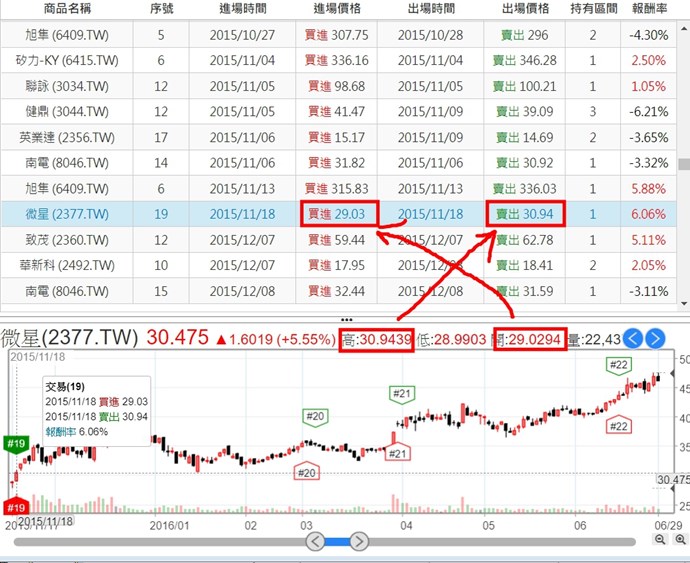690x563 pixels.
Task: Step the chart range right with round arrow
Action: [359, 541]
